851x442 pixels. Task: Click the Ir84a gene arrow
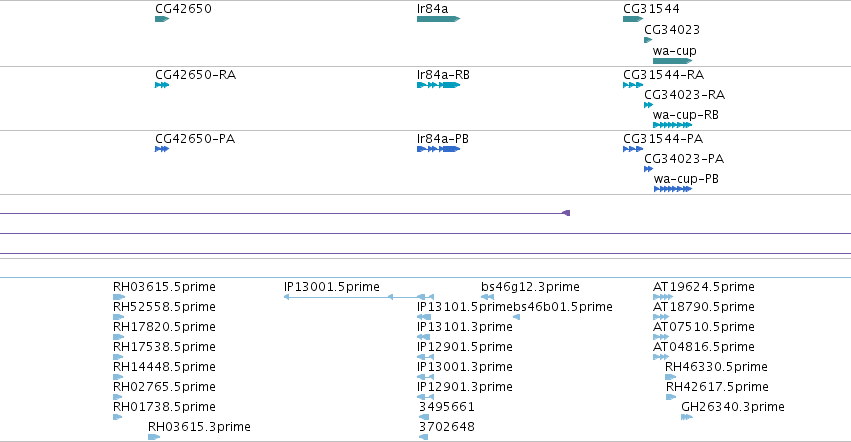(x=439, y=19)
